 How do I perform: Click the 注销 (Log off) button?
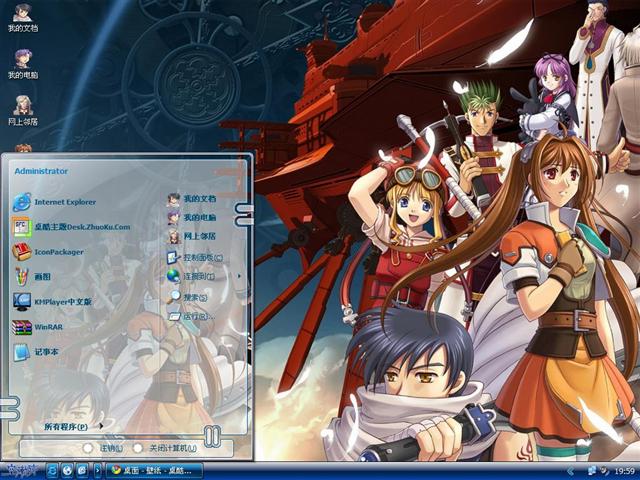click(103, 448)
